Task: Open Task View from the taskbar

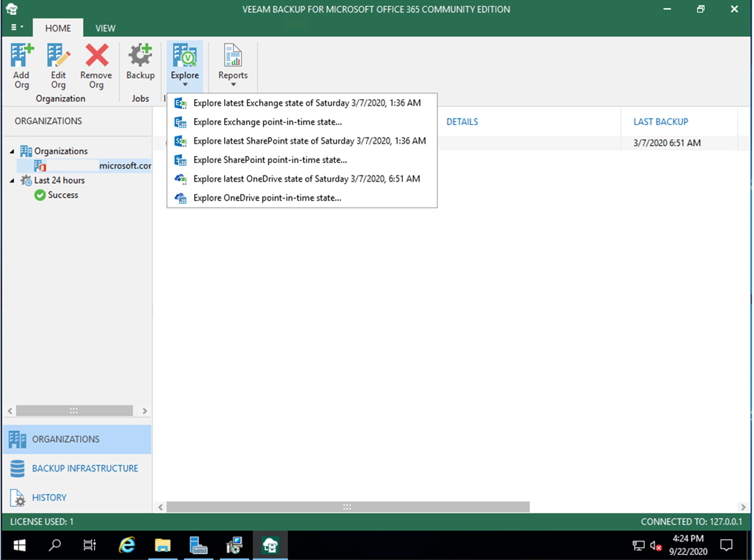Action: pos(89,545)
